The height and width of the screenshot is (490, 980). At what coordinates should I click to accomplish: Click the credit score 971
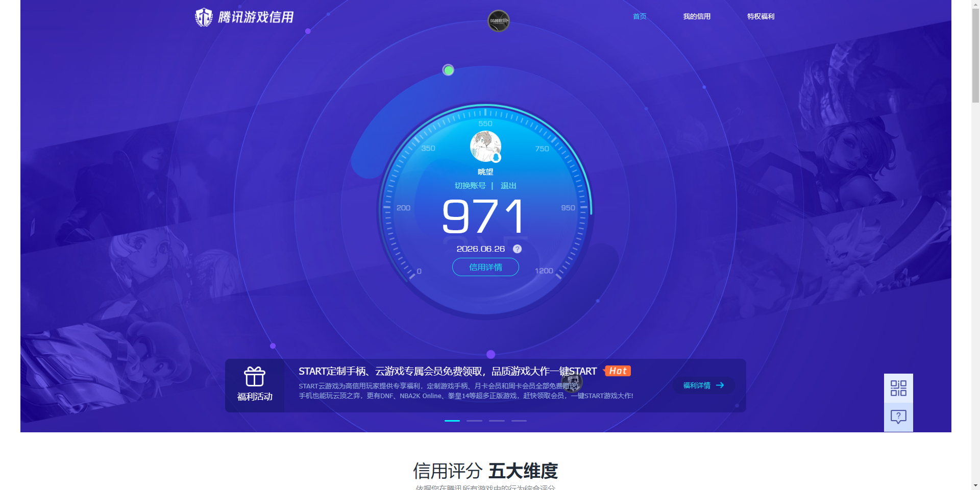[x=483, y=216]
